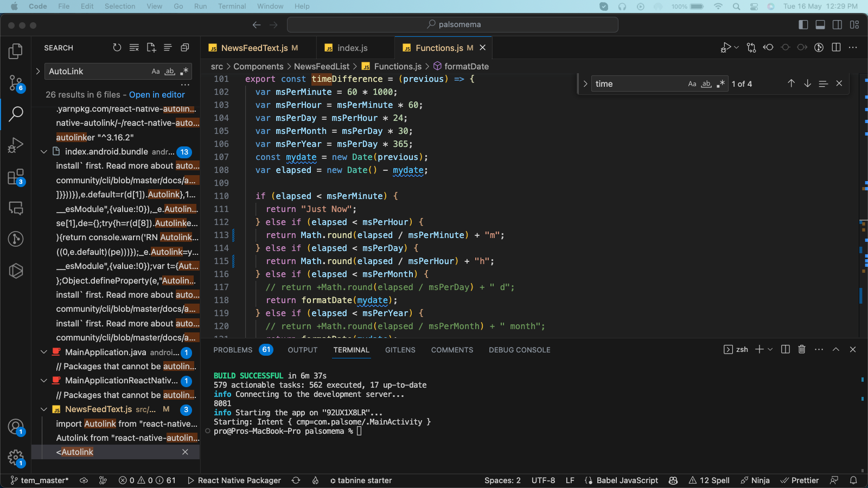Toggle Use Regular Expression in find widget
The width and height of the screenshot is (868, 488).
(720, 84)
